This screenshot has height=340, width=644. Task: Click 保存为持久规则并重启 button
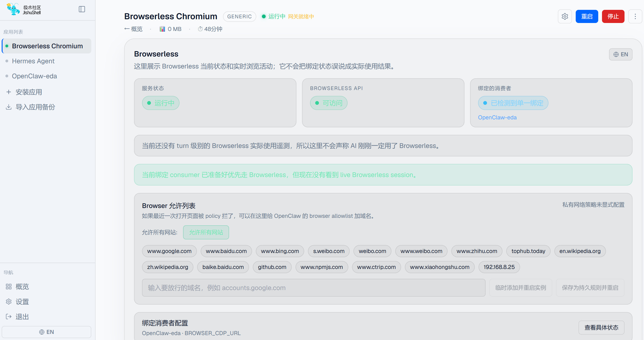click(x=590, y=288)
